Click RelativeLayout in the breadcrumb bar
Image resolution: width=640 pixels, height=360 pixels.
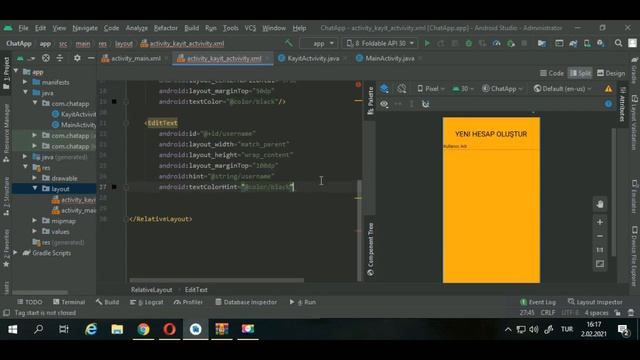pyautogui.click(x=151, y=290)
